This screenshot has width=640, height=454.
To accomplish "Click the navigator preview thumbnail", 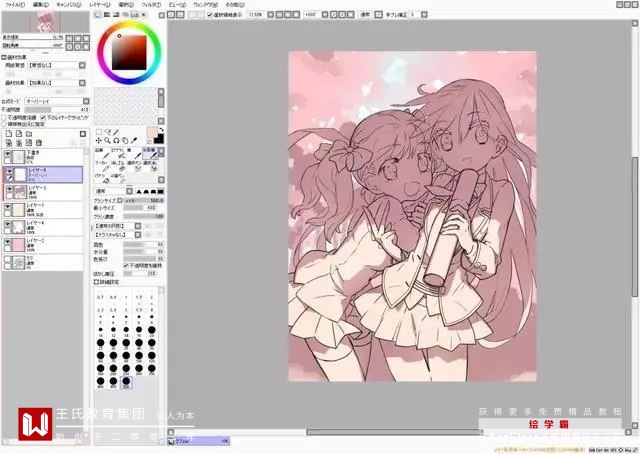I will (x=45, y=22).
